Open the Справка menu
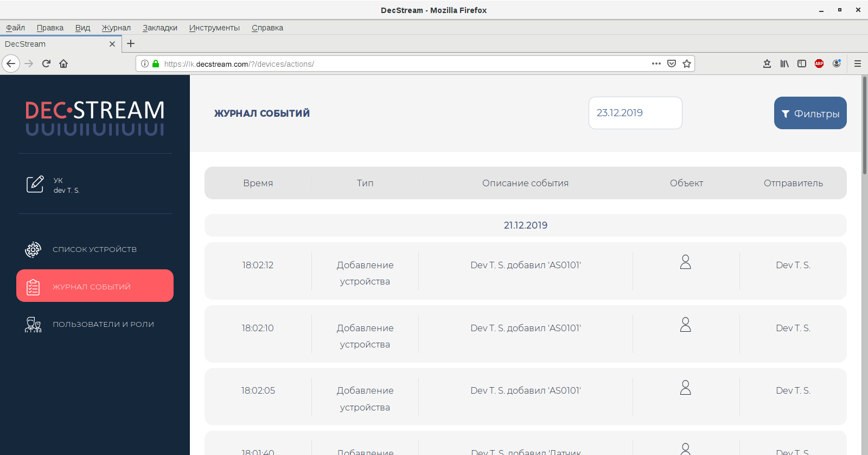The height and width of the screenshot is (455, 868). point(267,28)
